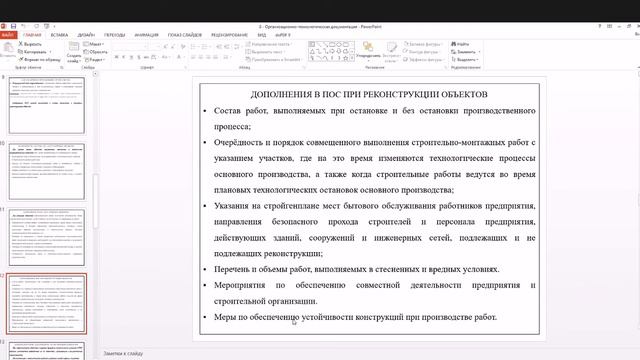This screenshot has width=640, height=360.
Task: Open the paragraph dialog launcher
Action: point(304,68)
